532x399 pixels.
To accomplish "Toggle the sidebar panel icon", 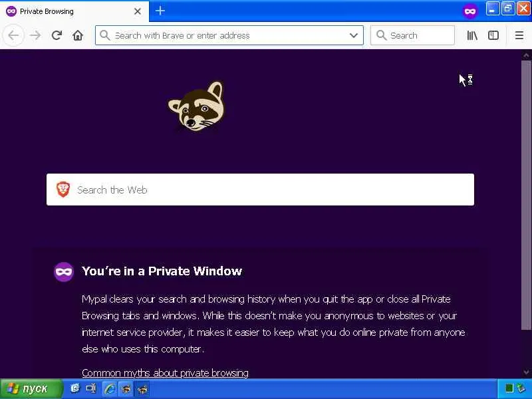I will tap(493, 35).
